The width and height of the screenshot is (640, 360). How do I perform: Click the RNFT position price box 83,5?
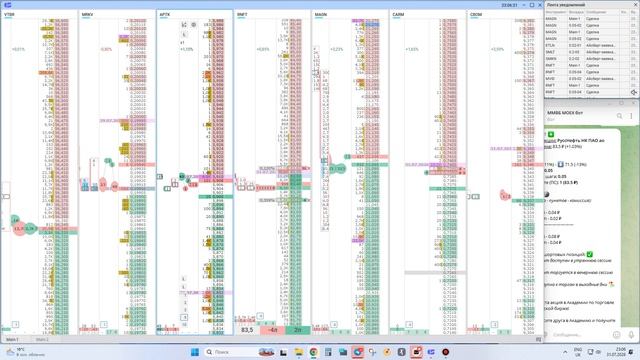[247, 330]
